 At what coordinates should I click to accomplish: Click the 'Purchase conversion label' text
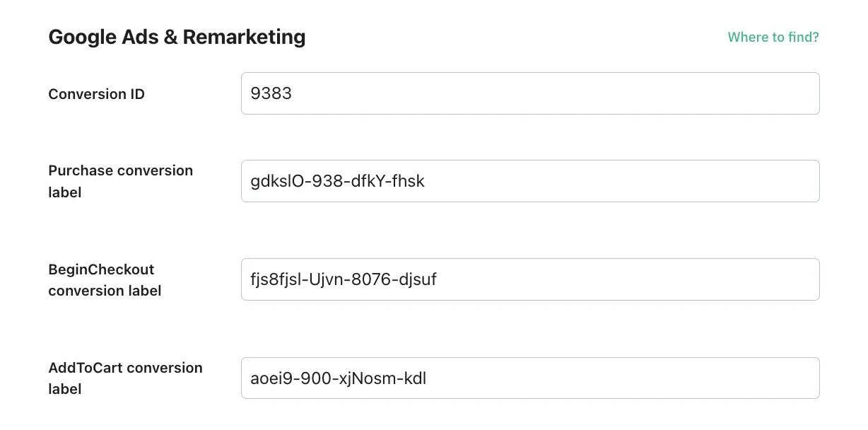[120, 181]
